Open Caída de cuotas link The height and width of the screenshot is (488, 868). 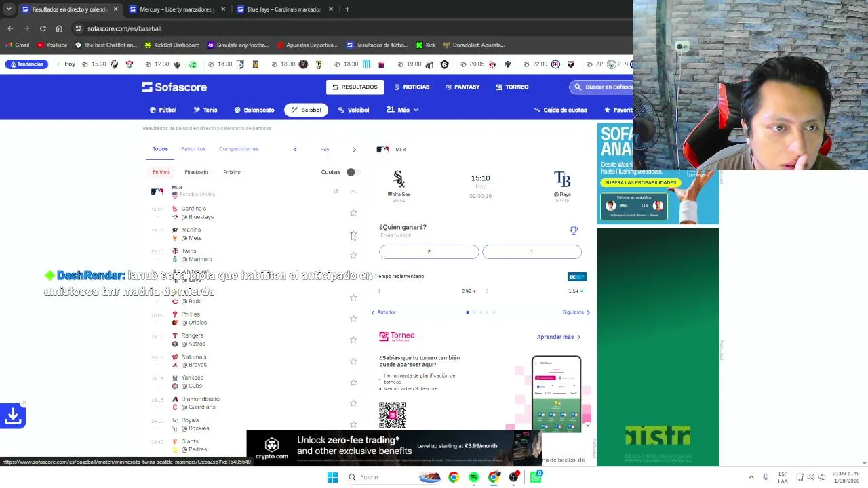pos(561,110)
